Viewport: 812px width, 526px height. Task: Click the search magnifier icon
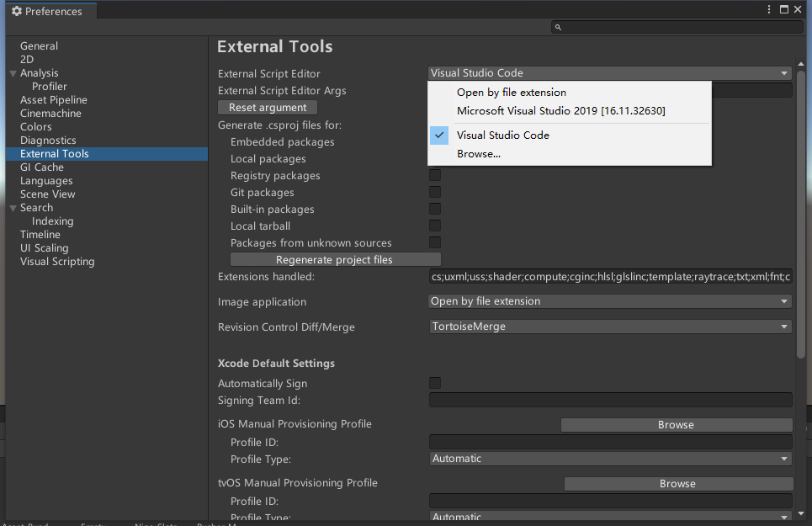pos(558,27)
